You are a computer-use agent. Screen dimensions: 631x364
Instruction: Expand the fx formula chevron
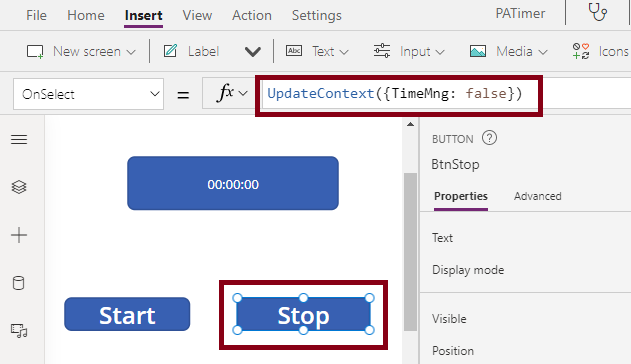tap(243, 94)
